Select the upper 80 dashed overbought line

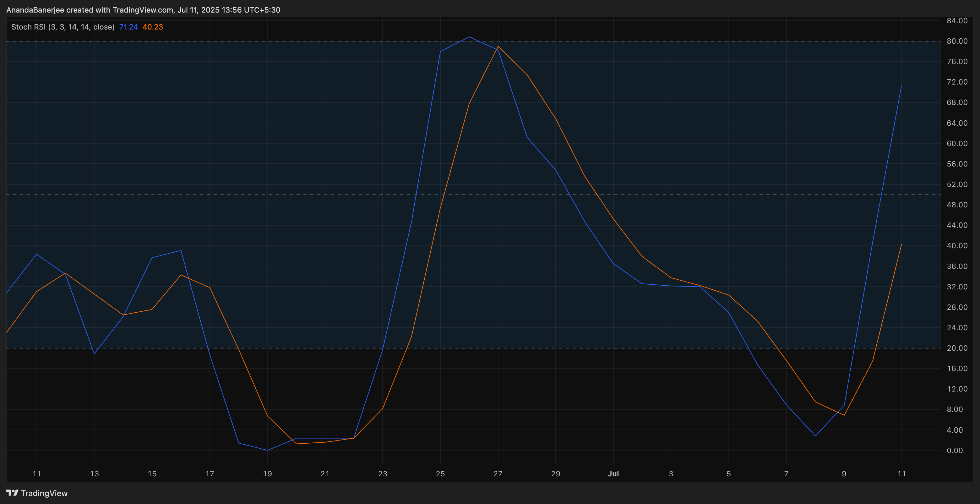[266, 42]
